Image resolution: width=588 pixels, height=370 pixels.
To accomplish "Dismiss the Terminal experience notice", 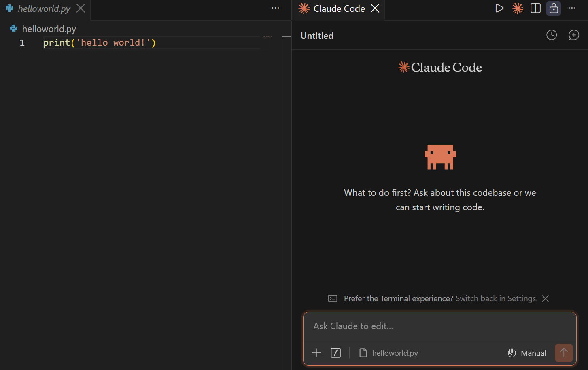I will tap(546, 298).
